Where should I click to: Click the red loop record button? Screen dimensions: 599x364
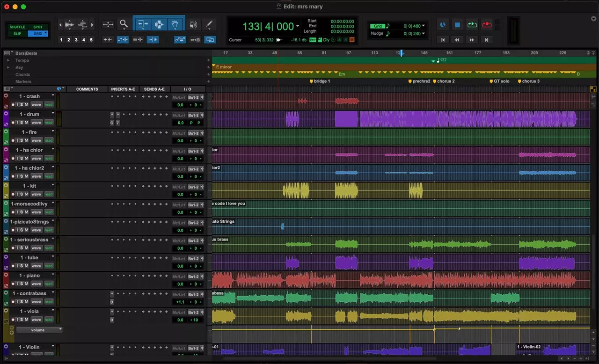[487, 25]
